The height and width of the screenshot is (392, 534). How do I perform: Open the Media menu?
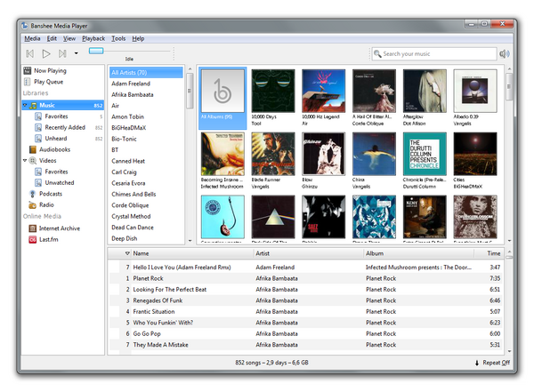click(x=32, y=38)
